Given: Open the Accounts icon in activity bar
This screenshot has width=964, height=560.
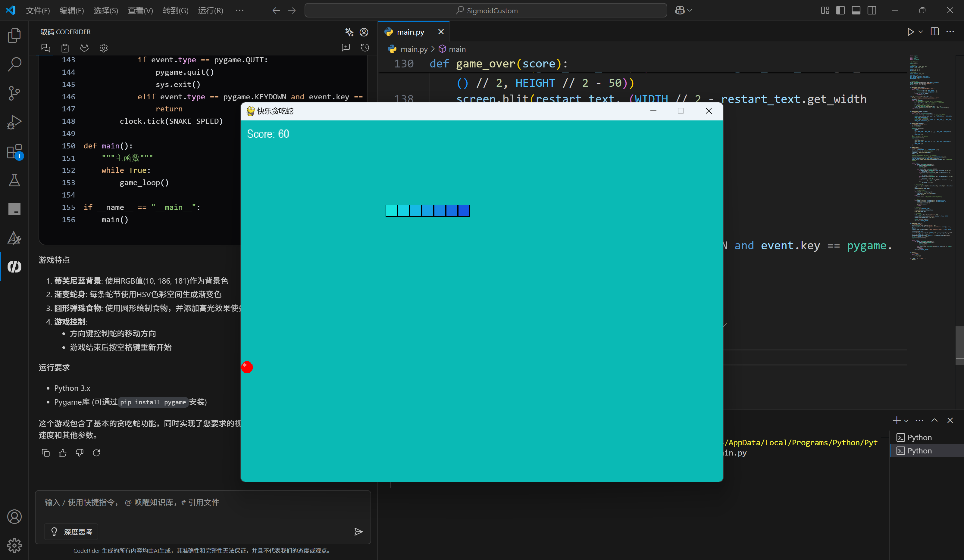Looking at the screenshot, I should 14,516.
